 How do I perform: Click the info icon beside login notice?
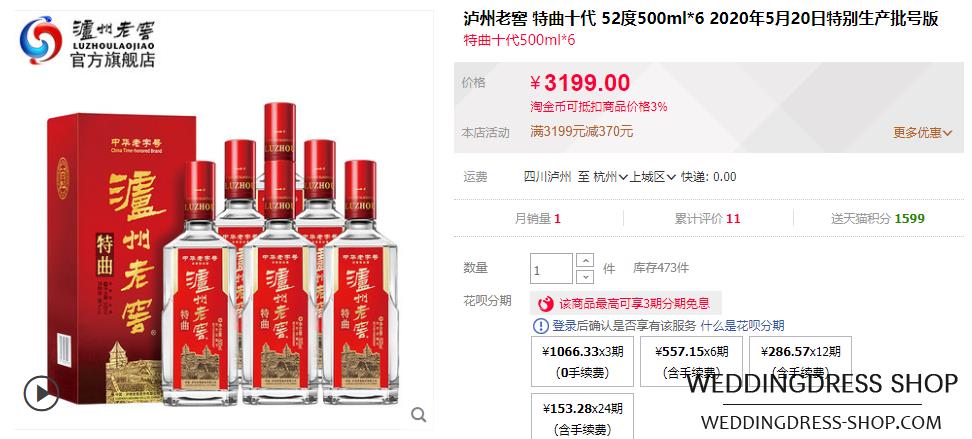(x=541, y=326)
